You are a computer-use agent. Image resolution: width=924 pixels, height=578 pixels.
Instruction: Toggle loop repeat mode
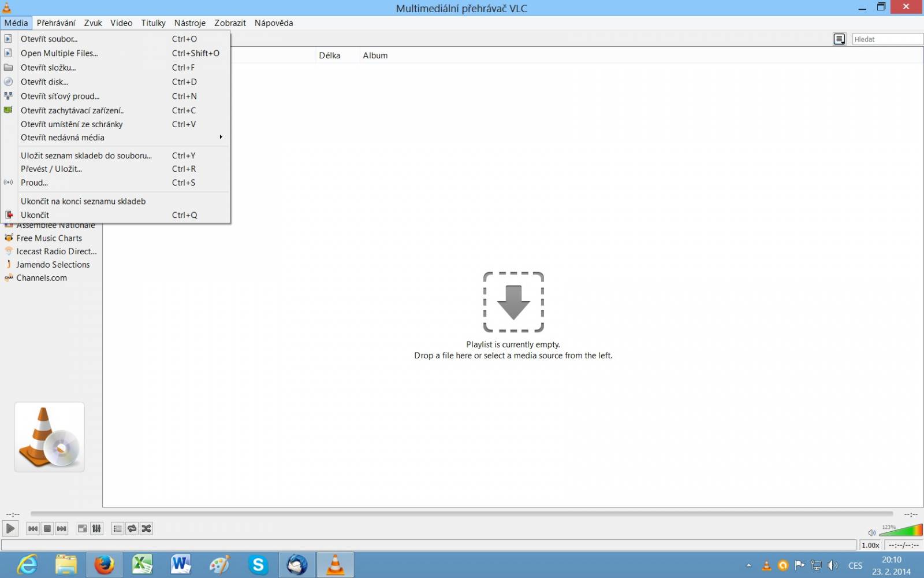132,528
